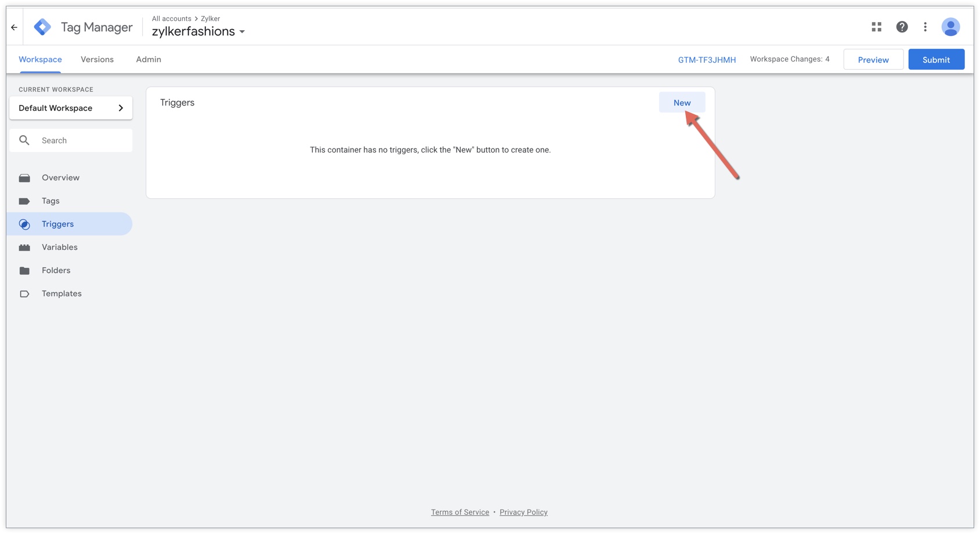Open the user account avatar
The height and width of the screenshot is (534, 980).
point(950,27)
